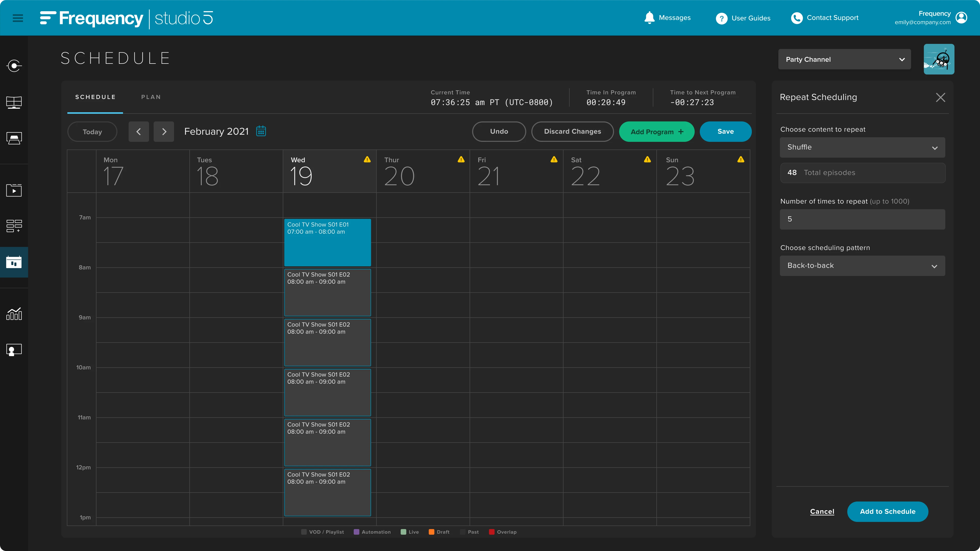This screenshot has width=980, height=551.
Task: Open the video library sidebar icon
Action: [x=14, y=190]
